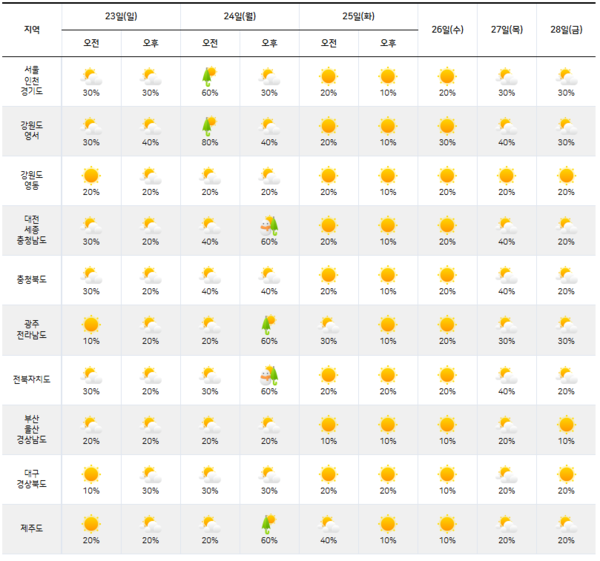Click the 오후 subheader under 25일(화)
This screenshot has height=561, width=600.
(388, 43)
